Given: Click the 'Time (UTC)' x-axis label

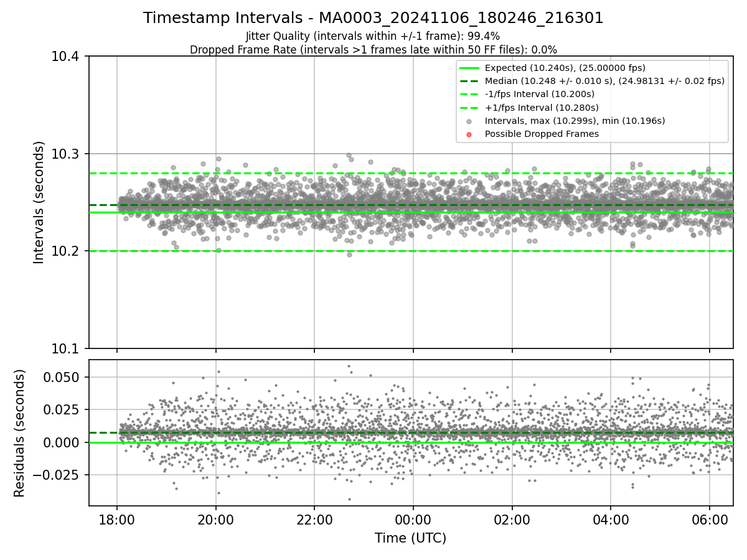Looking at the screenshot, I should tap(411, 538).
